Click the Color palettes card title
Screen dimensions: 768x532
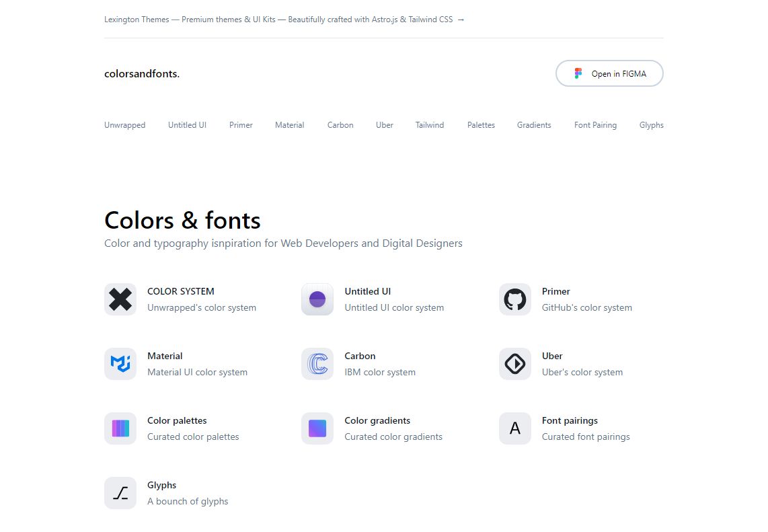pyautogui.click(x=177, y=421)
